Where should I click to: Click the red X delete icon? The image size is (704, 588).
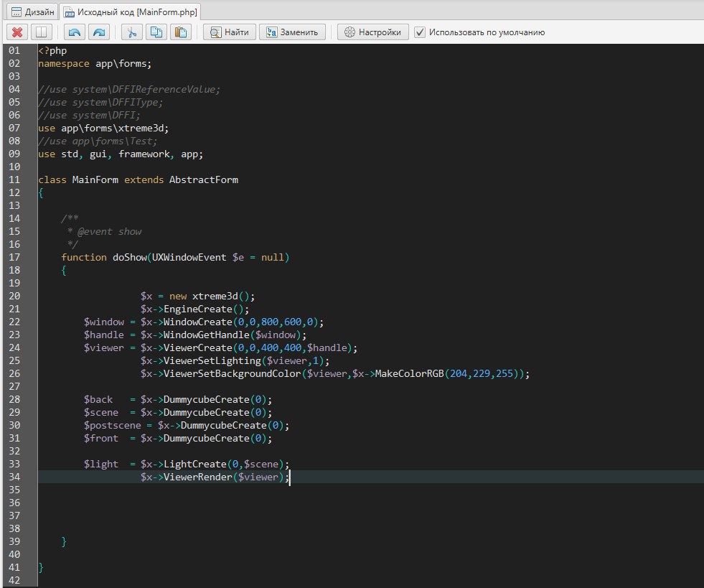tap(17, 32)
